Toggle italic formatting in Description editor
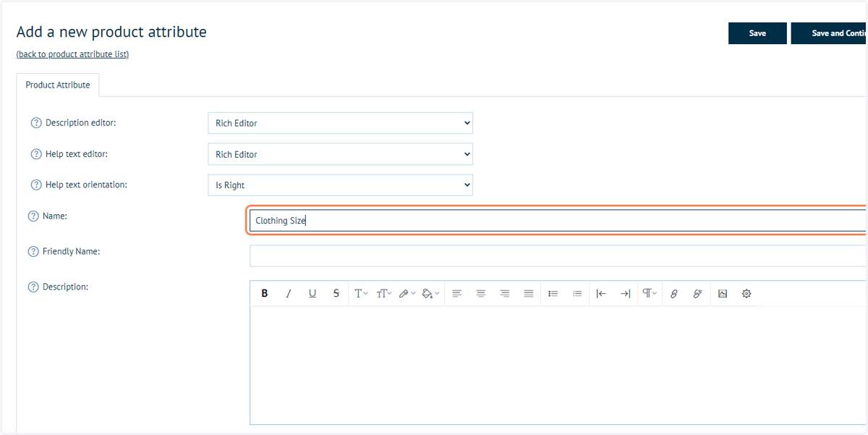The width and height of the screenshot is (868, 435). pos(289,294)
